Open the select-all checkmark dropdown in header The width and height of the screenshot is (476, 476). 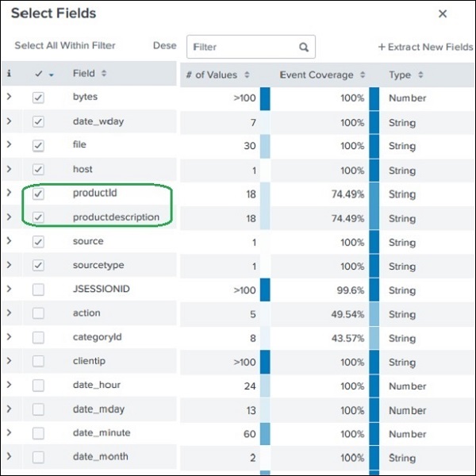click(52, 75)
